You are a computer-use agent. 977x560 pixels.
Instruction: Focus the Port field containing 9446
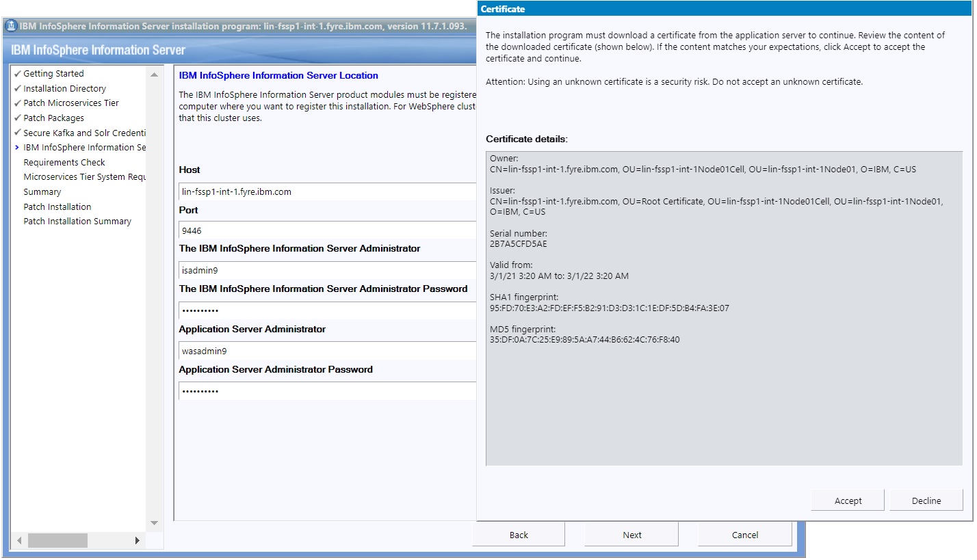[327, 230]
